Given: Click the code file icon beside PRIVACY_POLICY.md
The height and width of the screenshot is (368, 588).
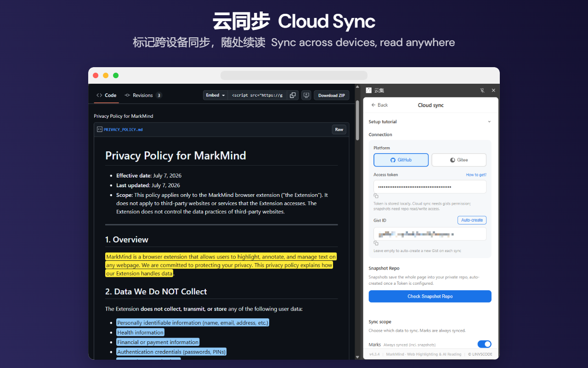Looking at the screenshot, I should tap(99, 129).
